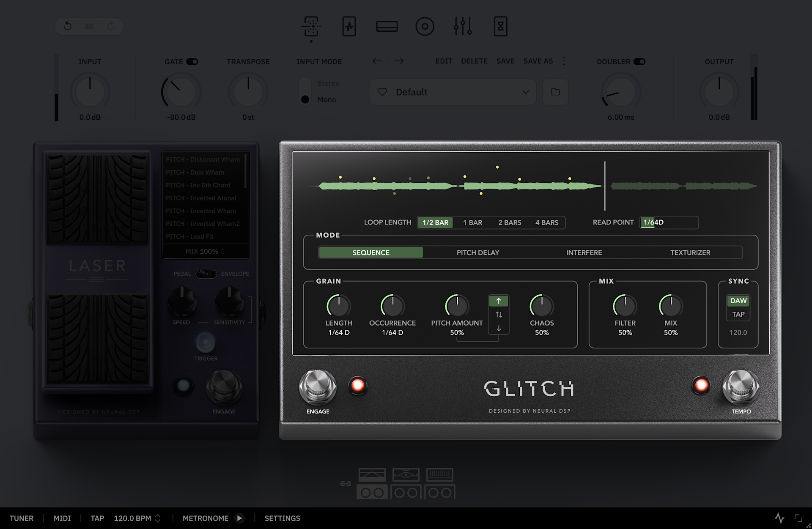The image size is (812, 529).
Task: Select PITCH - Inverted Atonal preset in Laser
Action: [201, 198]
